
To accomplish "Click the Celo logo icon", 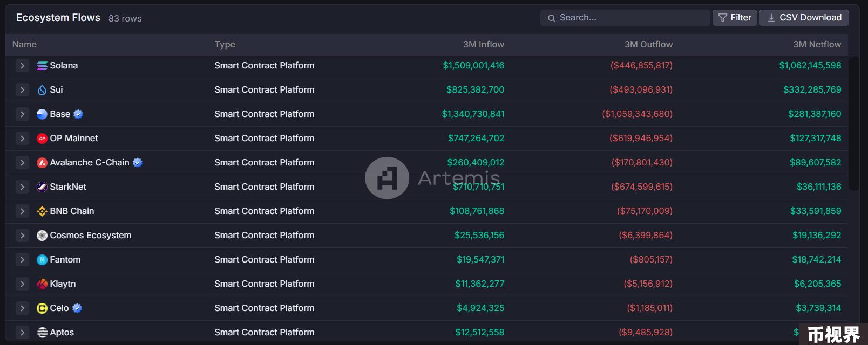I will coord(42,308).
